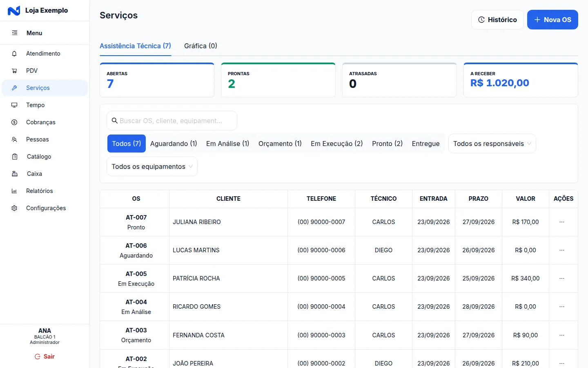Open the Todos os equipamentos dropdown
The height and width of the screenshot is (368, 588).
coord(152,166)
